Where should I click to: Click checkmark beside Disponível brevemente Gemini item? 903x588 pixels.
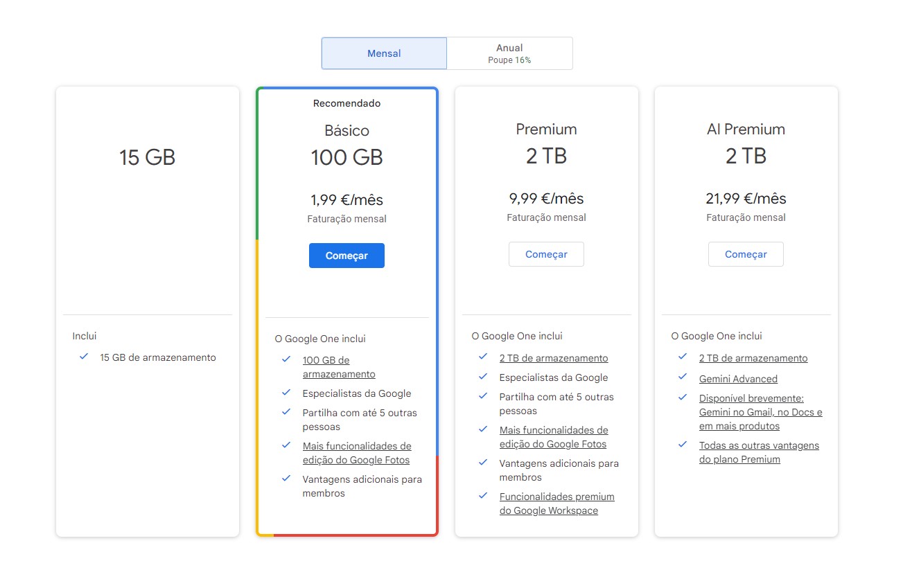pos(683,397)
